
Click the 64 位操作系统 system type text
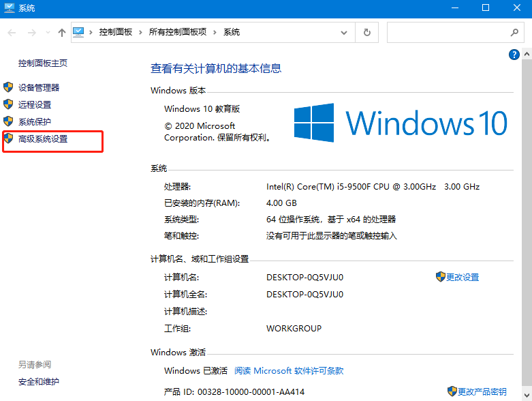tap(331, 220)
